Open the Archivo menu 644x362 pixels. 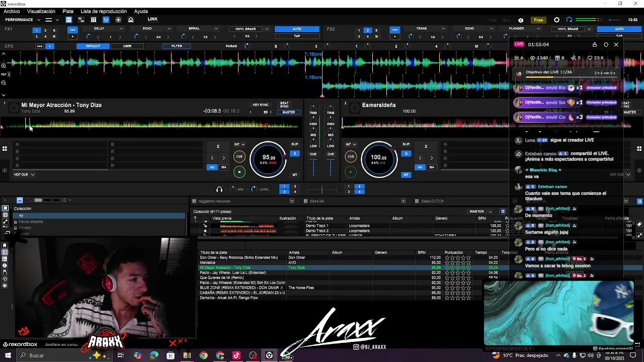pyautogui.click(x=12, y=11)
